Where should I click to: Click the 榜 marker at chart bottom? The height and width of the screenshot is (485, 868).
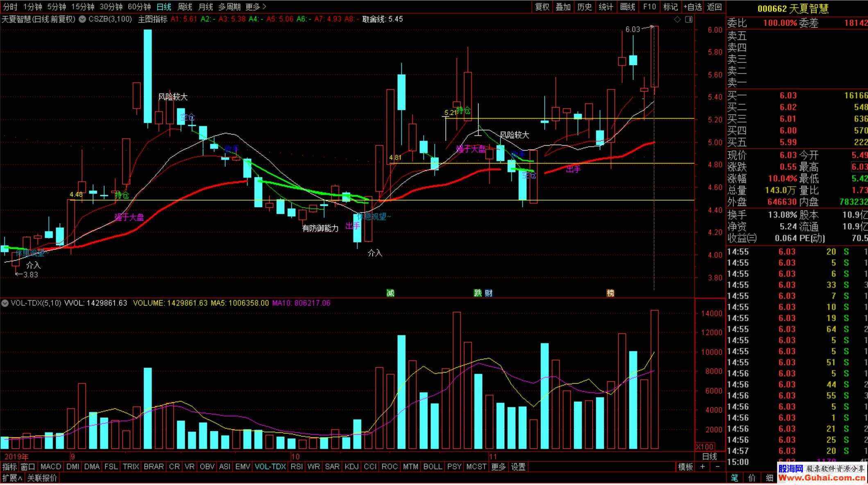coord(610,293)
